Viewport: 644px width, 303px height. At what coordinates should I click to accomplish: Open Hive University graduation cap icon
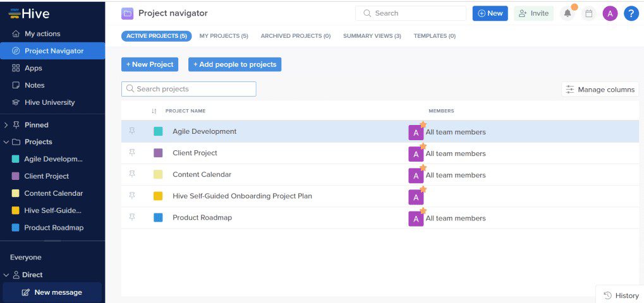tap(16, 102)
